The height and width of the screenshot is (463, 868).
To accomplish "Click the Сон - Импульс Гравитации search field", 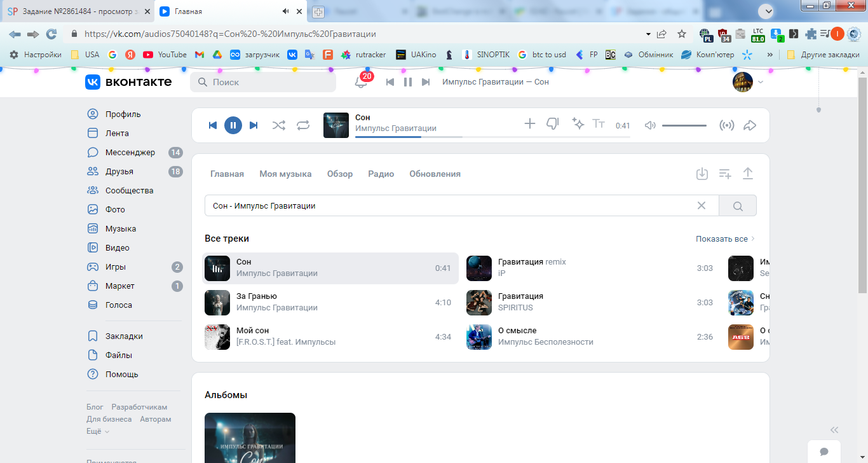I will (461, 205).
